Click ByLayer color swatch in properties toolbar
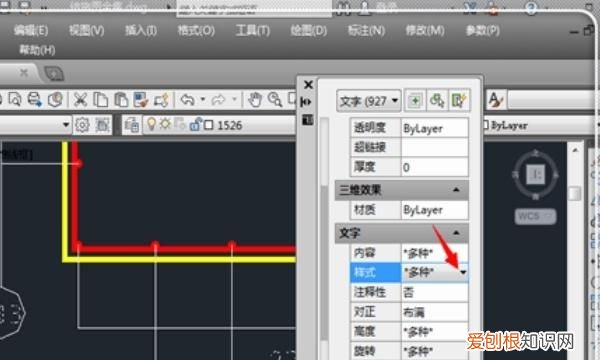The image size is (600, 360). (x=485, y=125)
